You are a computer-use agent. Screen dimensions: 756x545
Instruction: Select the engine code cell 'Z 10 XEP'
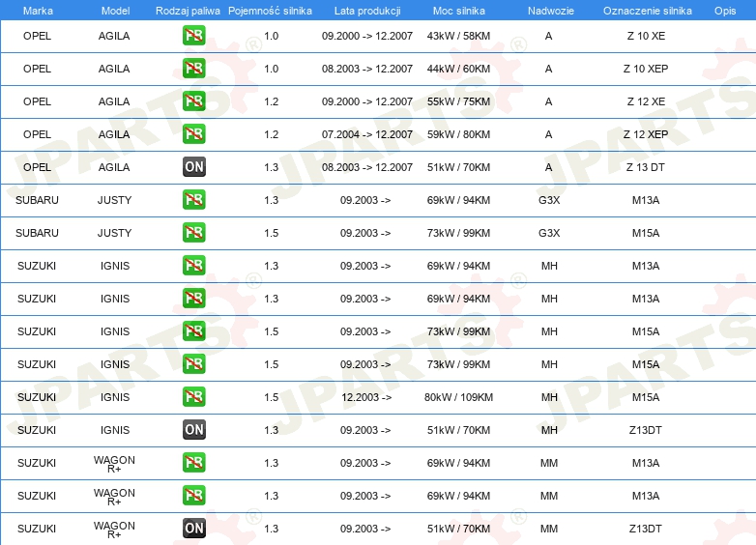[x=646, y=69]
